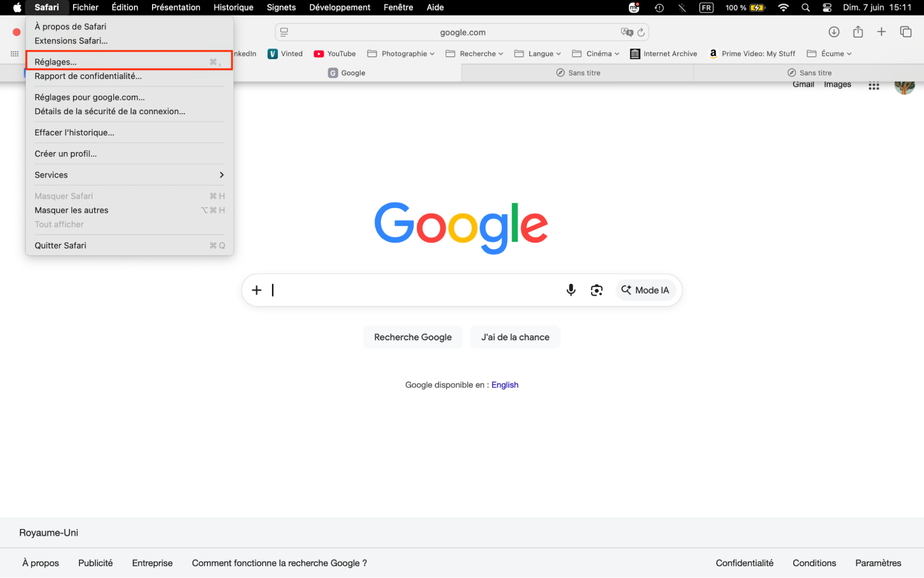Viewport: 924px width, 578px height.
Task: Open Internet Archive bookmark
Action: (x=663, y=54)
